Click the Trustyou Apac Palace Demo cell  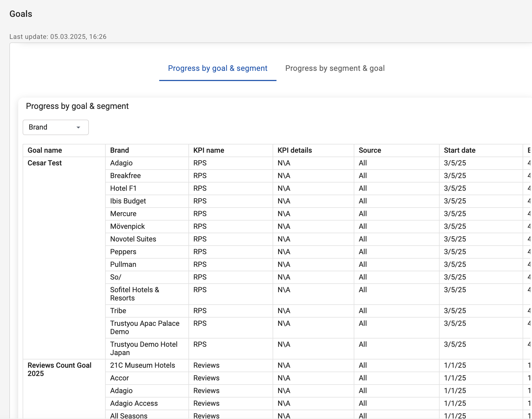click(x=145, y=327)
